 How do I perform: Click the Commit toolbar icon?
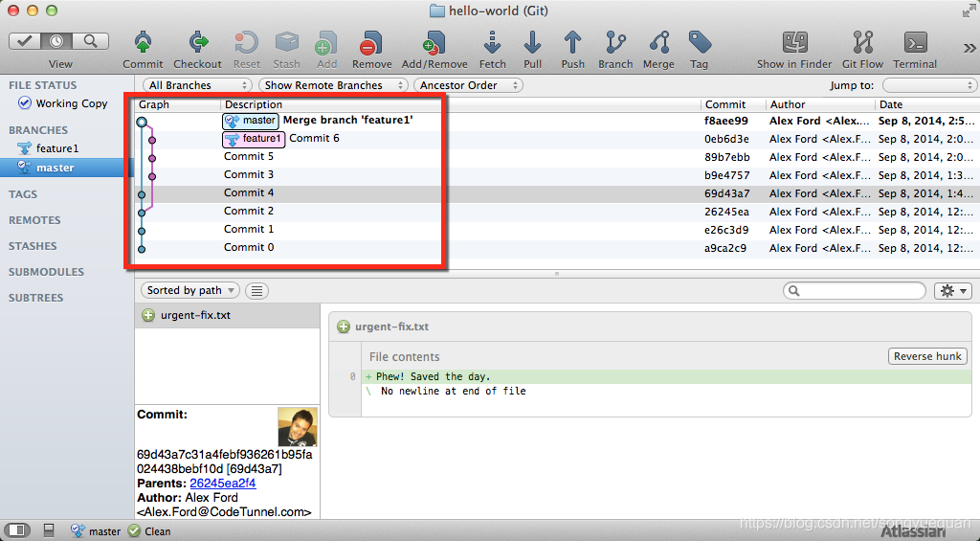143,42
